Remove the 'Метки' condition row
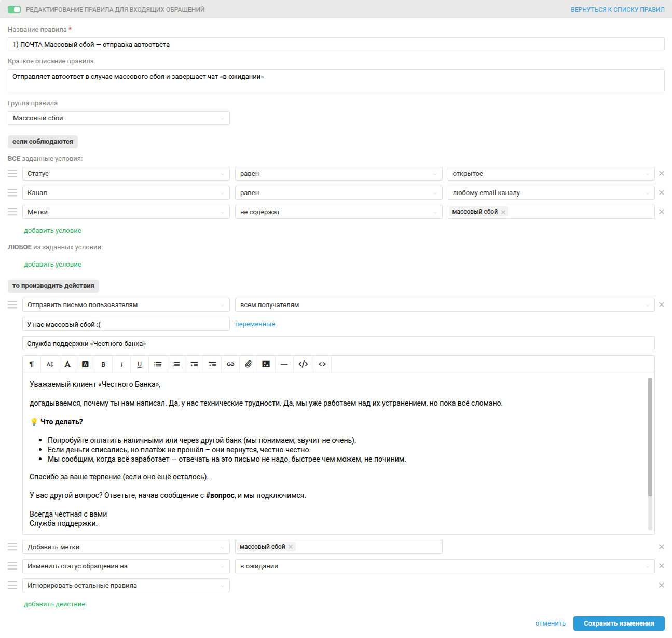Screen dimensions: 672x638 (x=662, y=212)
